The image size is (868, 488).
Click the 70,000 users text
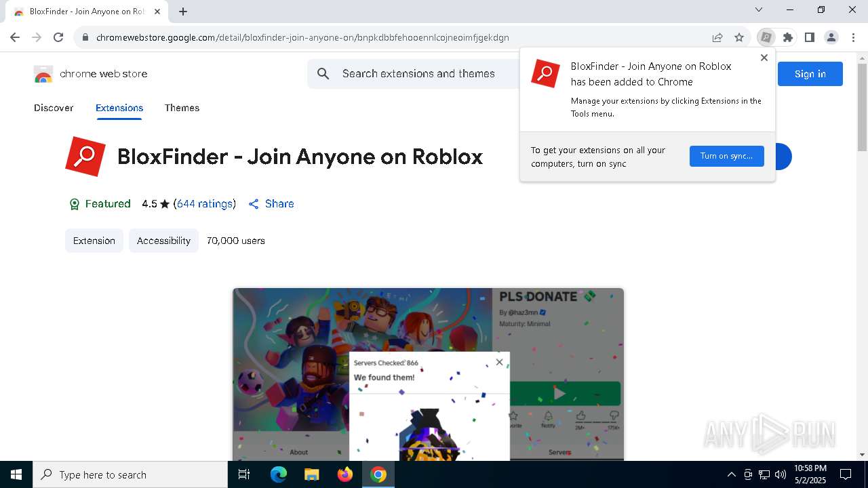pyautogui.click(x=236, y=241)
